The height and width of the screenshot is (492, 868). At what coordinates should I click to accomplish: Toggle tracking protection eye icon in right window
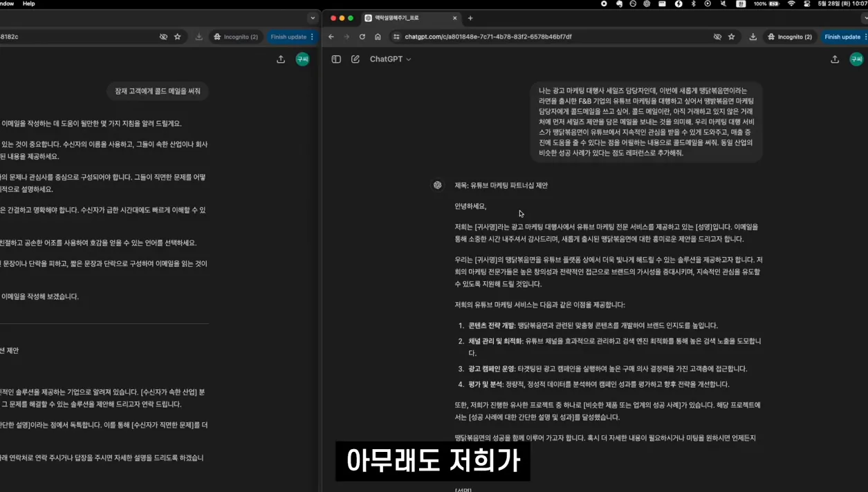[717, 37]
